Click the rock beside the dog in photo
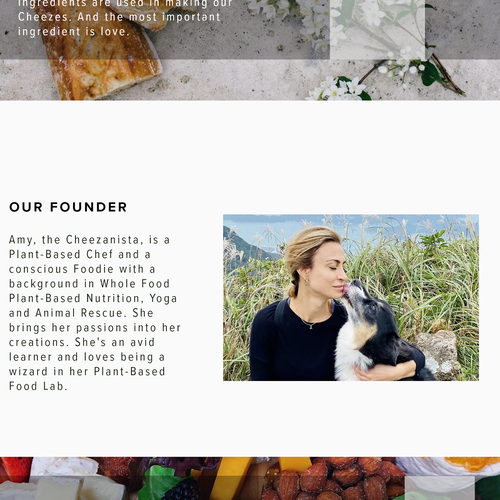Image resolution: width=500 pixels, height=500 pixels. 437,354
